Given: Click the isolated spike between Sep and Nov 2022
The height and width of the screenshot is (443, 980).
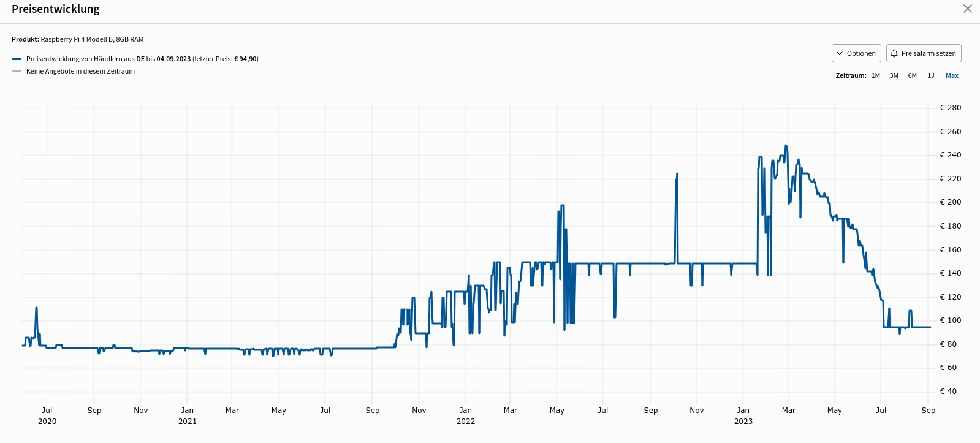Looking at the screenshot, I should click(x=677, y=175).
